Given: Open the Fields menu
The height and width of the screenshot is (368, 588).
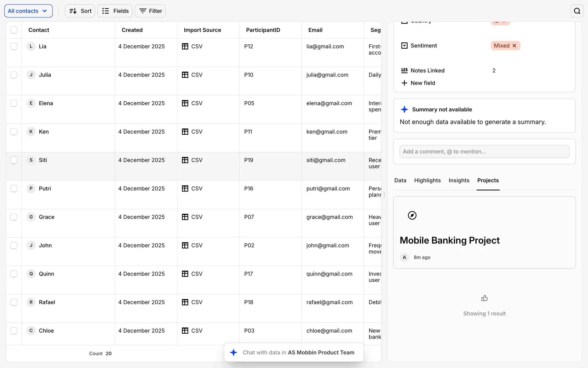Looking at the screenshot, I should pyautogui.click(x=115, y=11).
